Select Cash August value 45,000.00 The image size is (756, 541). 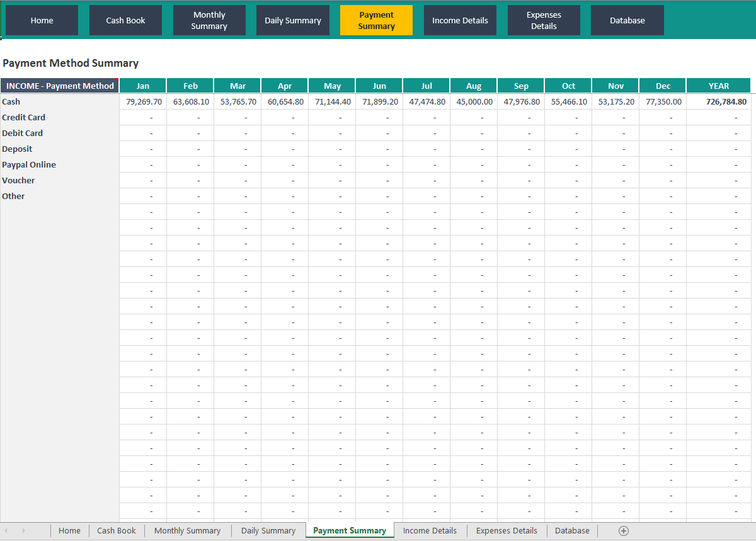pyautogui.click(x=474, y=101)
